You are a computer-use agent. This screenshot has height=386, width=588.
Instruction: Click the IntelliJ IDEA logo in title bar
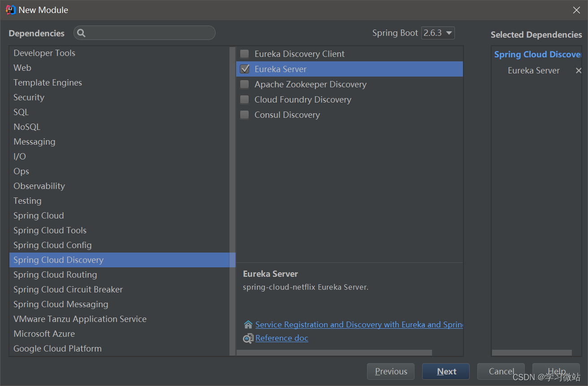point(11,10)
